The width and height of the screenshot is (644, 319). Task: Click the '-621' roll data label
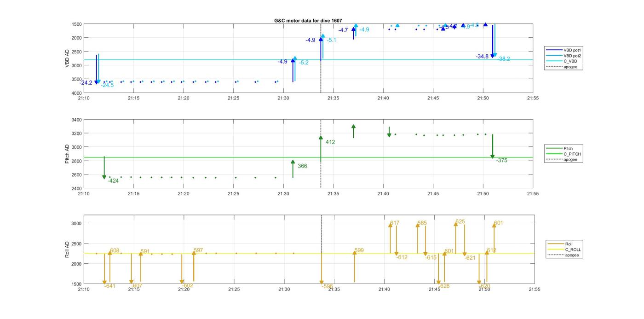[x=470, y=258]
